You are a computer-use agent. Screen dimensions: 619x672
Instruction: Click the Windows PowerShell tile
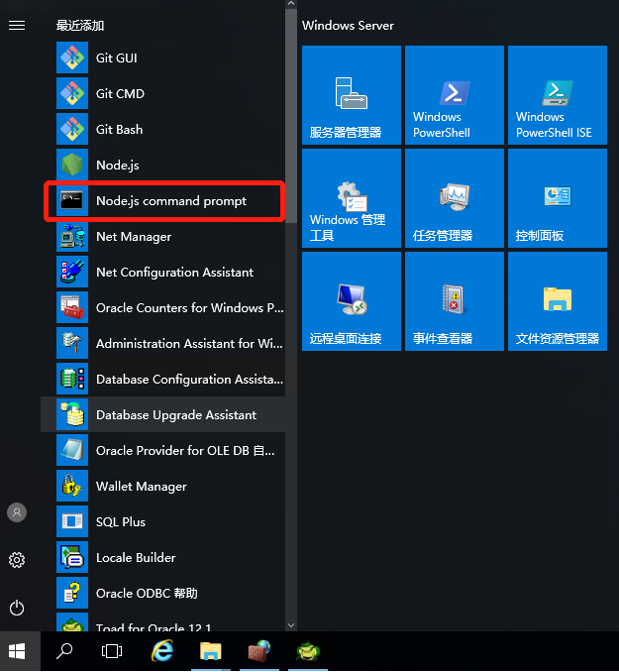point(455,95)
